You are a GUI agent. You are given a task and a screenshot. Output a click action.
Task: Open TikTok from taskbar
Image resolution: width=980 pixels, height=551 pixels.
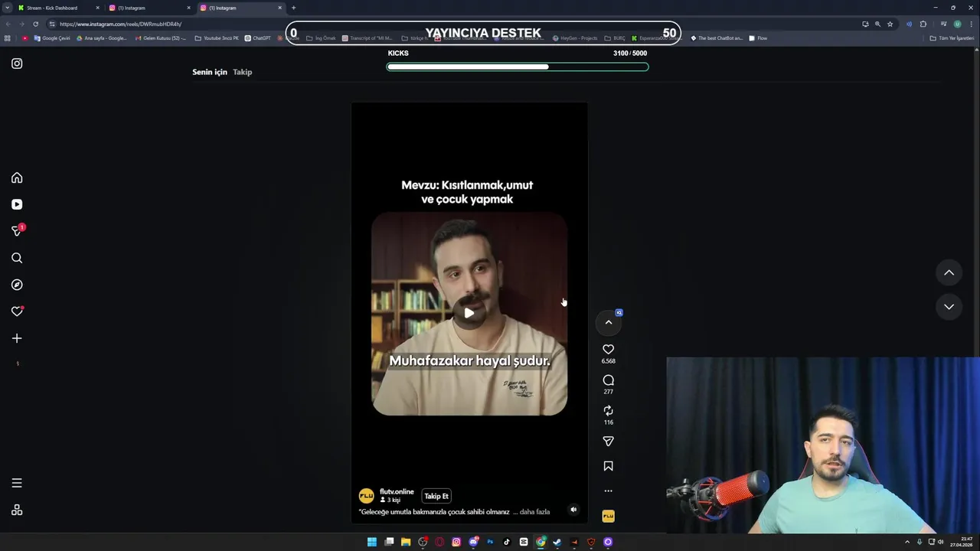coord(507,542)
